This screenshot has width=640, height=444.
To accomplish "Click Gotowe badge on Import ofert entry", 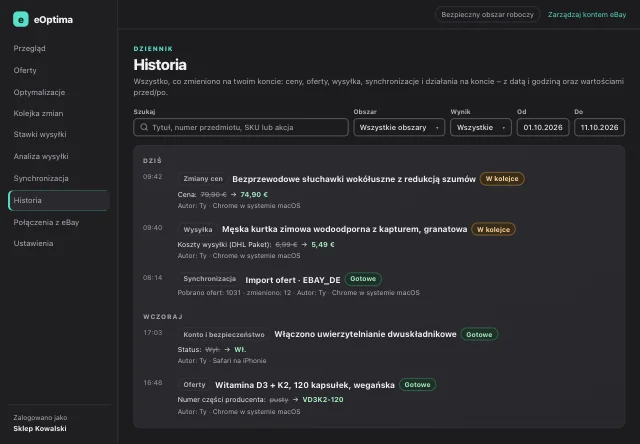I will pyautogui.click(x=363, y=279).
